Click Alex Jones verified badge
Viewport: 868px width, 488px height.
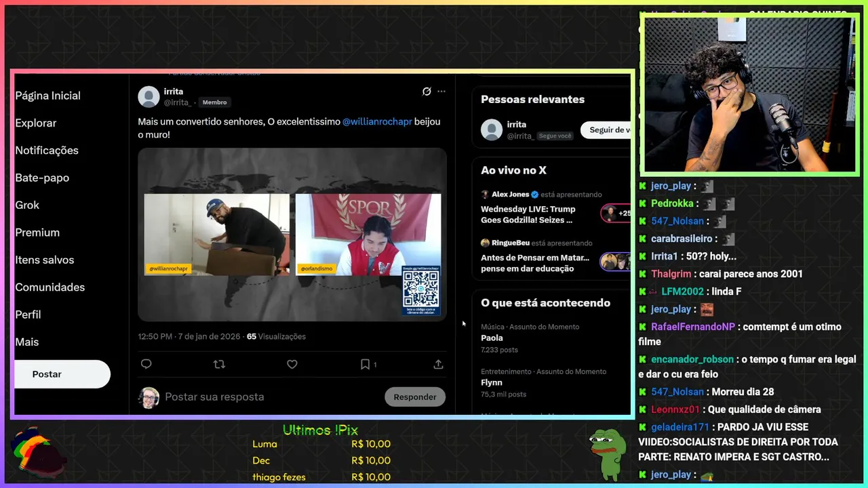click(535, 195)
